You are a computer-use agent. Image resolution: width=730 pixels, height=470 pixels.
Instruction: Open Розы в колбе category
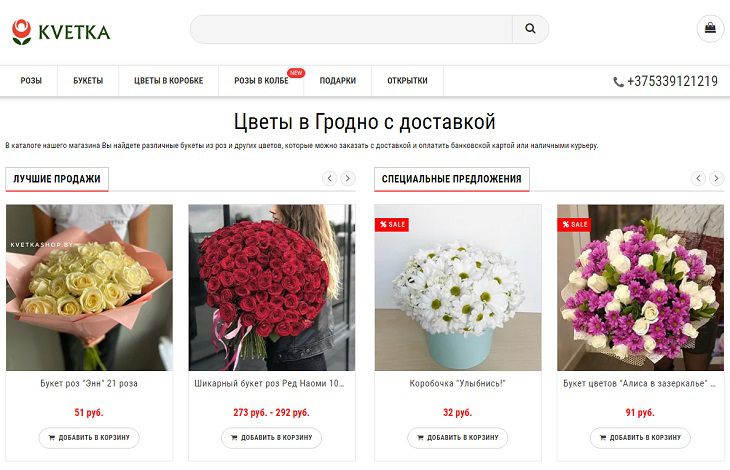[x=261, y=81]
